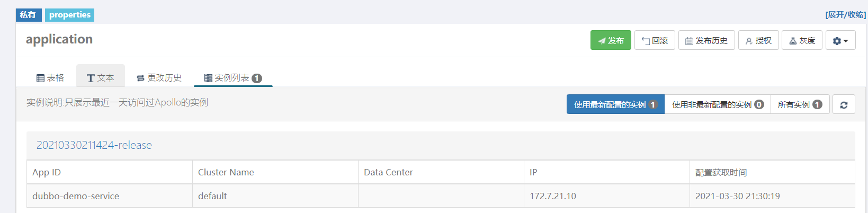Click the 授权 authorize button

[x=758, y=40]
